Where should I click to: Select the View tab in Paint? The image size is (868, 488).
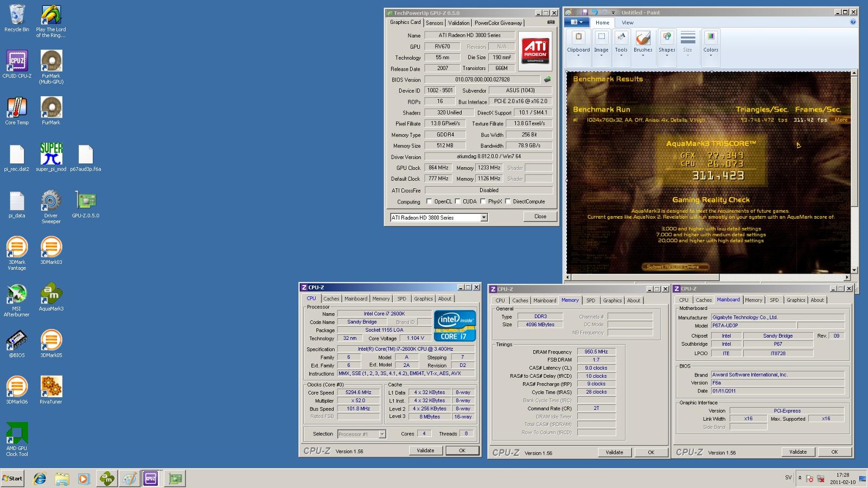(x=628, y=22)
